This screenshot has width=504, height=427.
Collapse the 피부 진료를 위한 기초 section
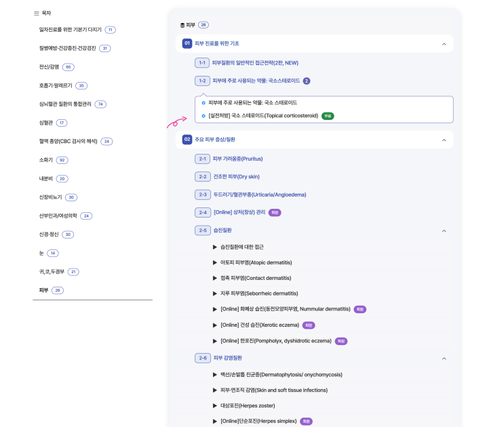pyautogui.click(x=444, y=43)
